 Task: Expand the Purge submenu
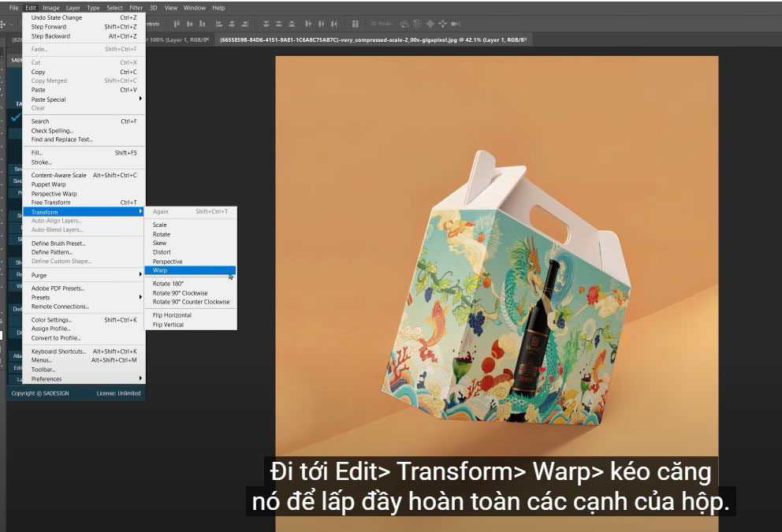click(x=84, y=275)
